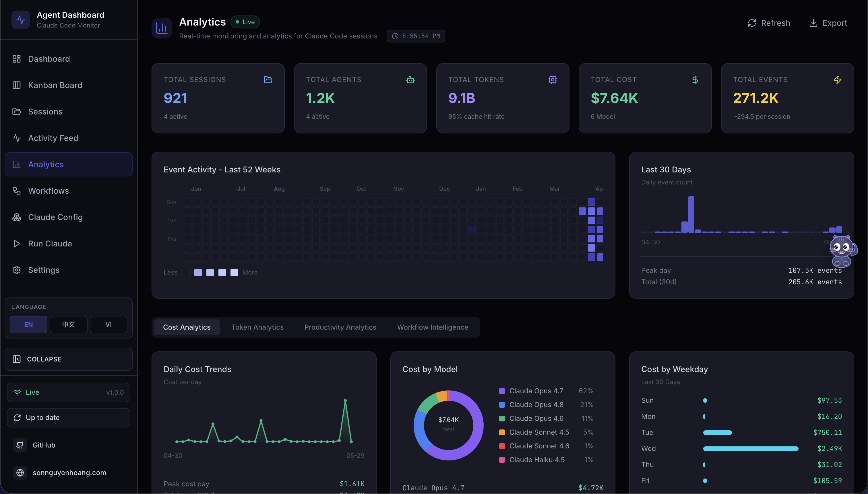Image resolution: width=868 pixels, height=494 pixels.
Task: Navigate to Workflows page
Action: (69, 191)
